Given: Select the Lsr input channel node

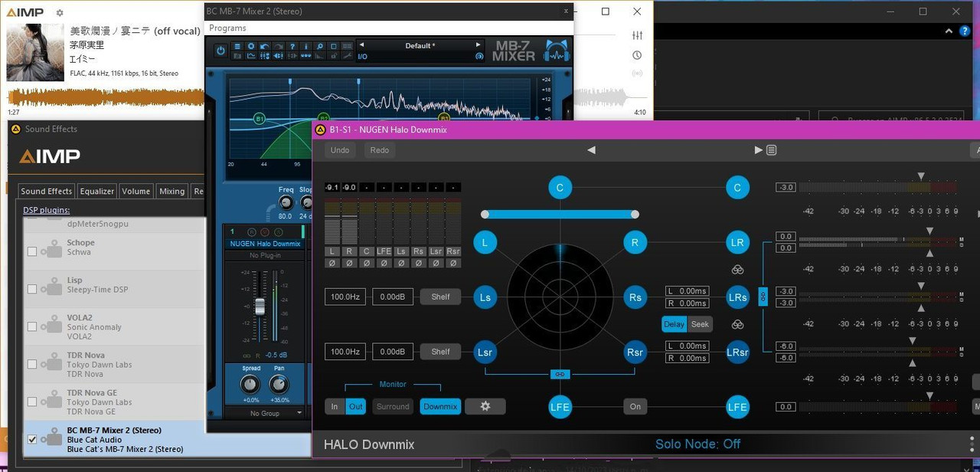Looking at the screenshot, I should (485, 352).
